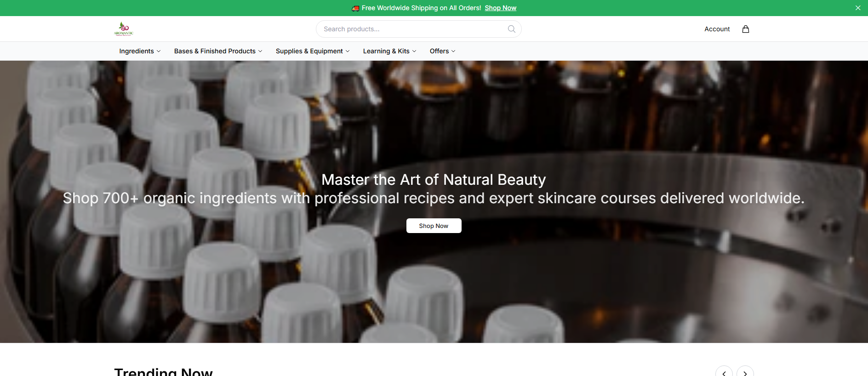Viewport: 868px width, 376px height.
Task: Expand the Ingredients menu
Action: click(x=140, y=51)
